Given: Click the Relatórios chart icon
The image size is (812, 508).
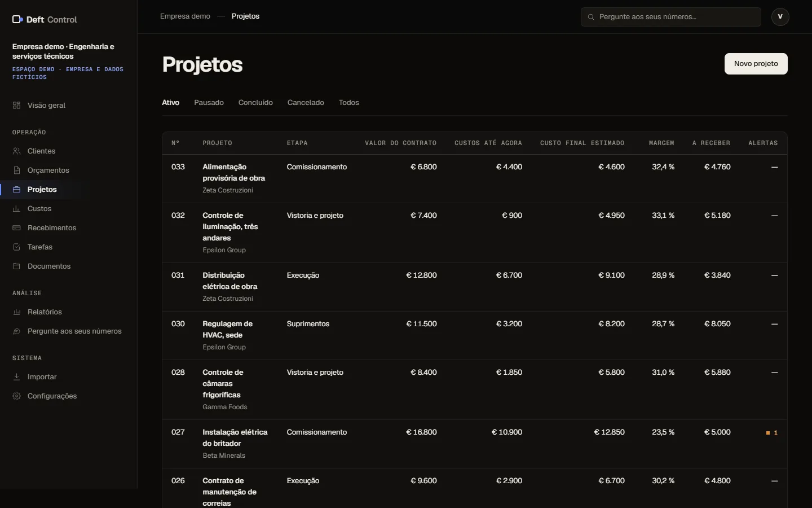Looking at the screenshot, I should click(16, 312).
